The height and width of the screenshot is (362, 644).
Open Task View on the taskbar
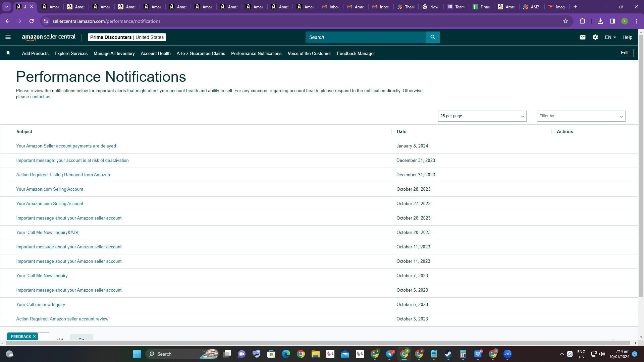tap(227, 354)
